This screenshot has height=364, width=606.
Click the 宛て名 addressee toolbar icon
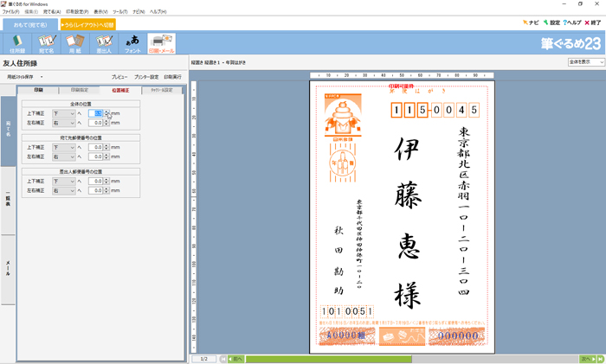[x=46, y=43]
